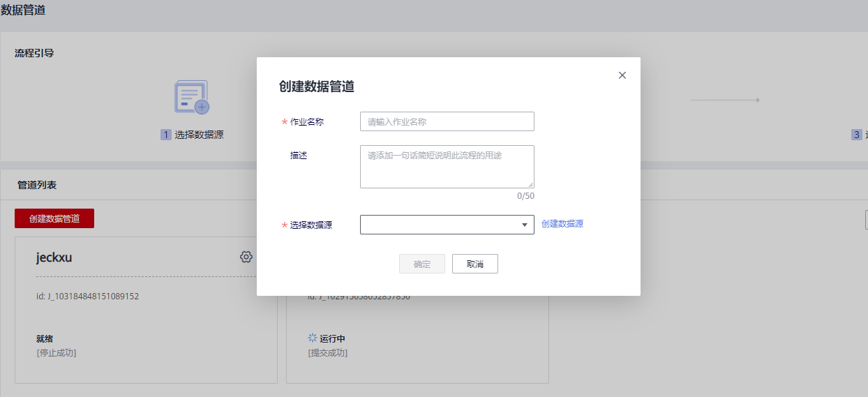This screenshot has height=397, width=868.
Task: Click the 管道列表 heading
Action: tap(37, 185)
